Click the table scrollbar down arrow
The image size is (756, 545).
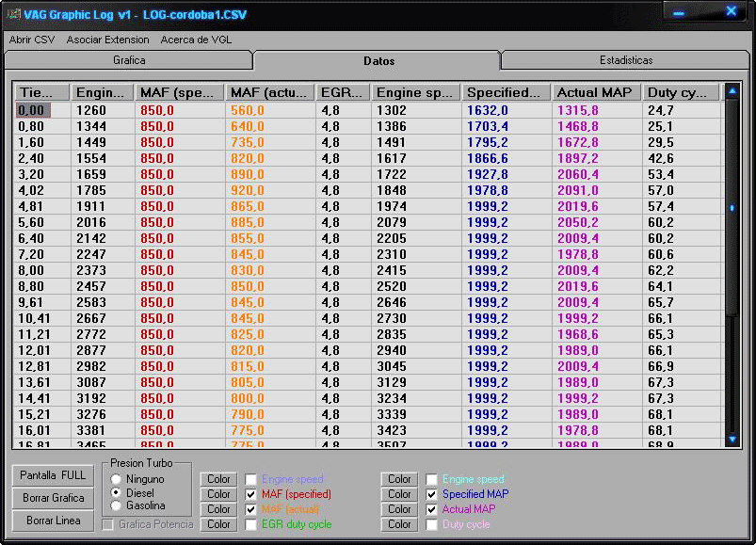(732, 439)
